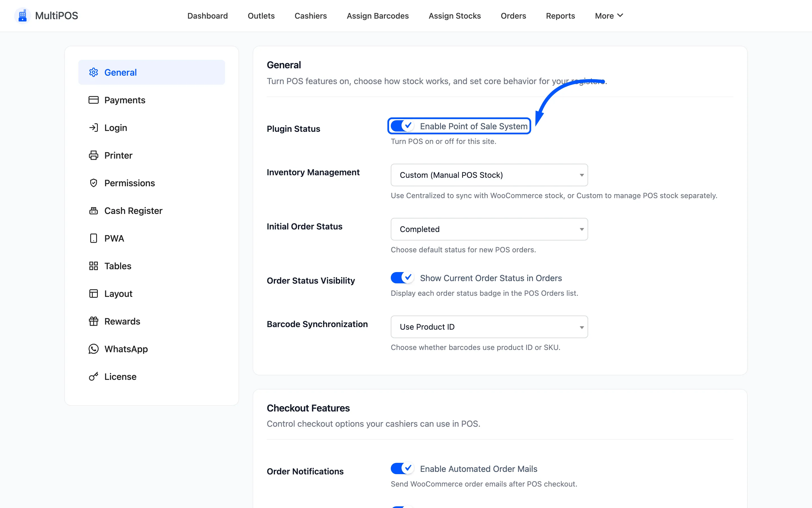Expand the More menu in top navigation
This screenshot has height=508, width=812.
609,16
